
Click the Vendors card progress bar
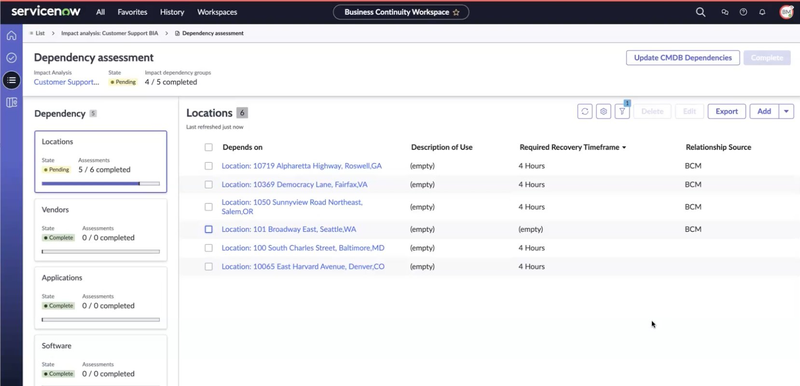point(101,251)
